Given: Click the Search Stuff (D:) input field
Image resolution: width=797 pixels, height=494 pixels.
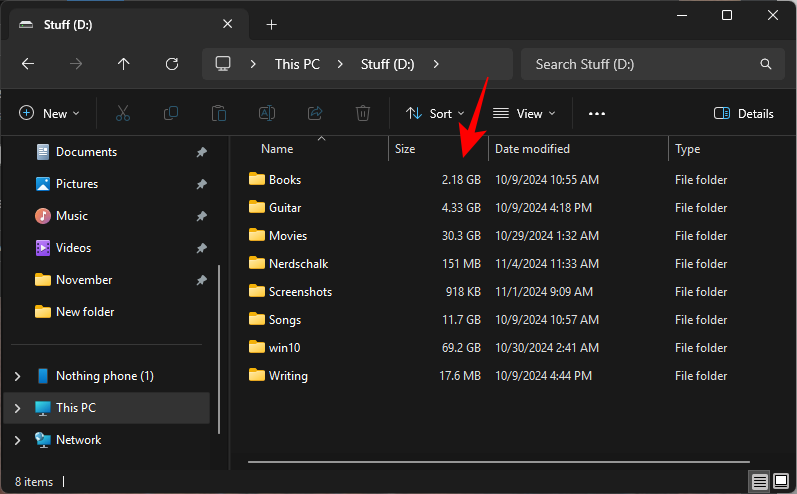Looking at the screenshot, I should pos(640,64).
